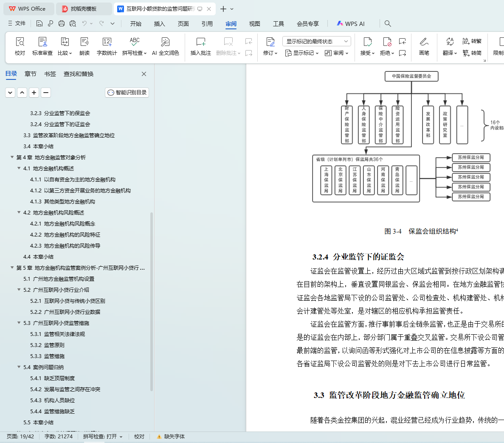Open the 文件 menu

17,23
